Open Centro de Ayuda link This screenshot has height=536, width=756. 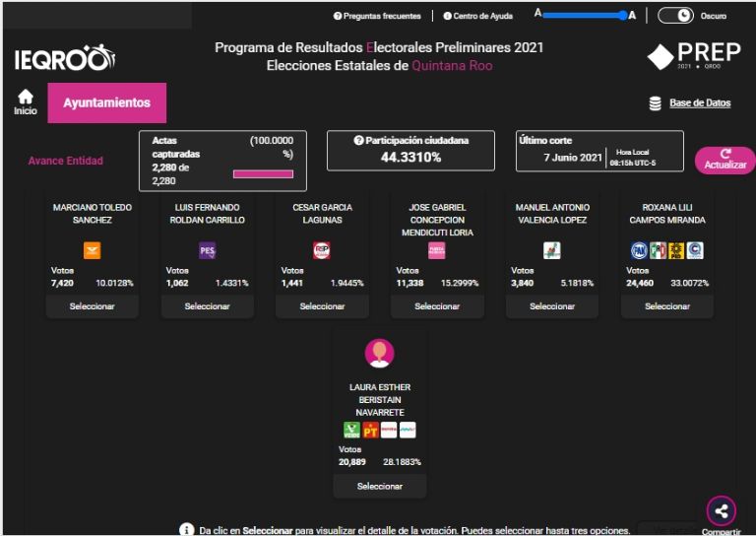coord(477,16)
